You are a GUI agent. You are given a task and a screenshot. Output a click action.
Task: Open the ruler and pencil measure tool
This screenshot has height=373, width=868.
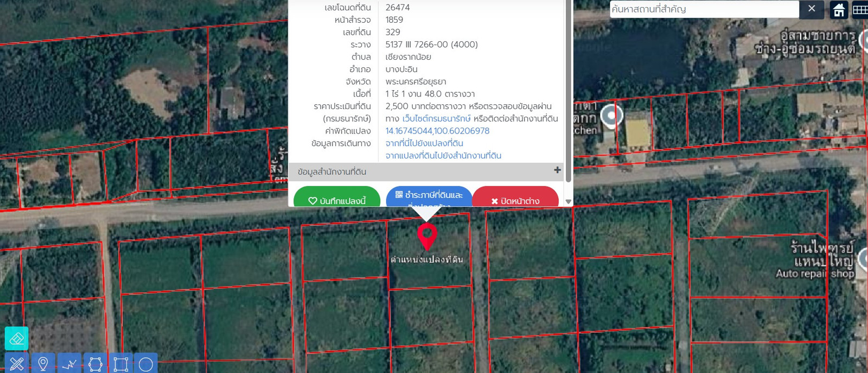(16, 363)
